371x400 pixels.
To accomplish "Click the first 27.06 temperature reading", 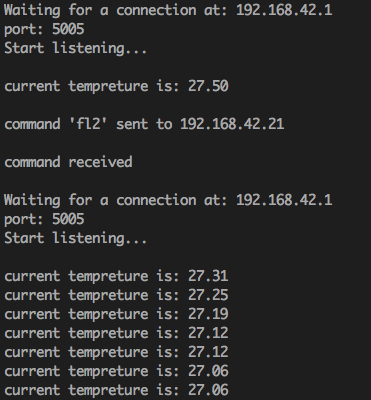I will pos(208,371).
